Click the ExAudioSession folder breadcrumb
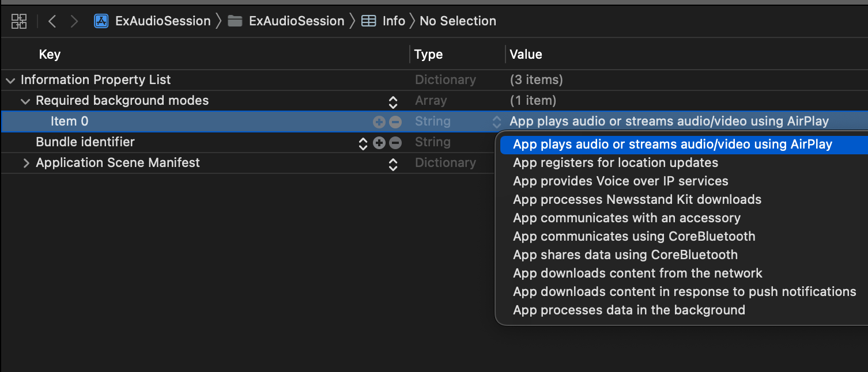 coord(286,21)
